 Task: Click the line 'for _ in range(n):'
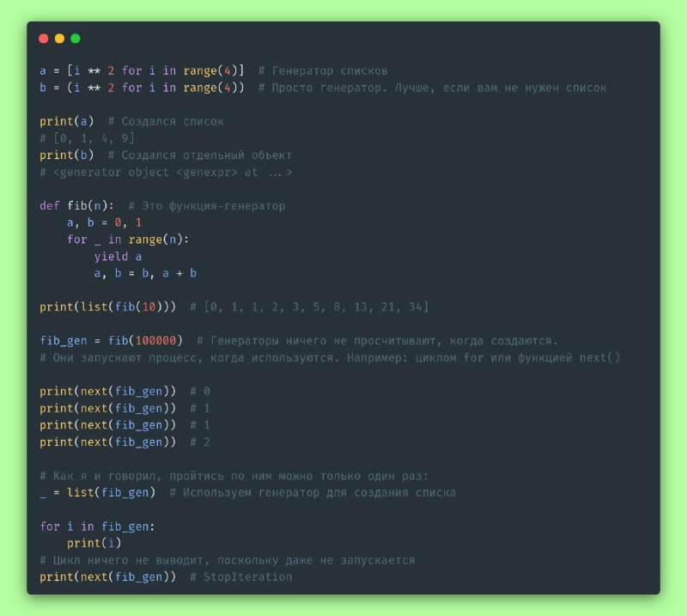tap(128, 240)
